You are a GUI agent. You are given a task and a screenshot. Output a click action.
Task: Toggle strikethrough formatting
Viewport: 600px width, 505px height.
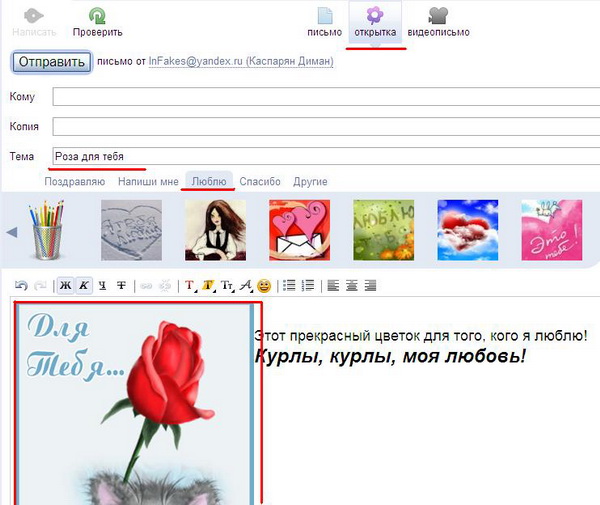click(121, 285)
